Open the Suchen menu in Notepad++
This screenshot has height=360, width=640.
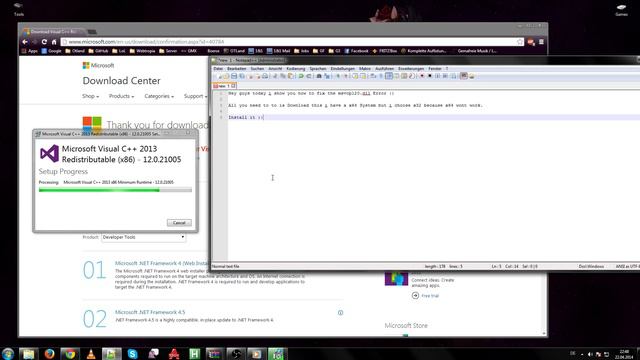(257, 69)
